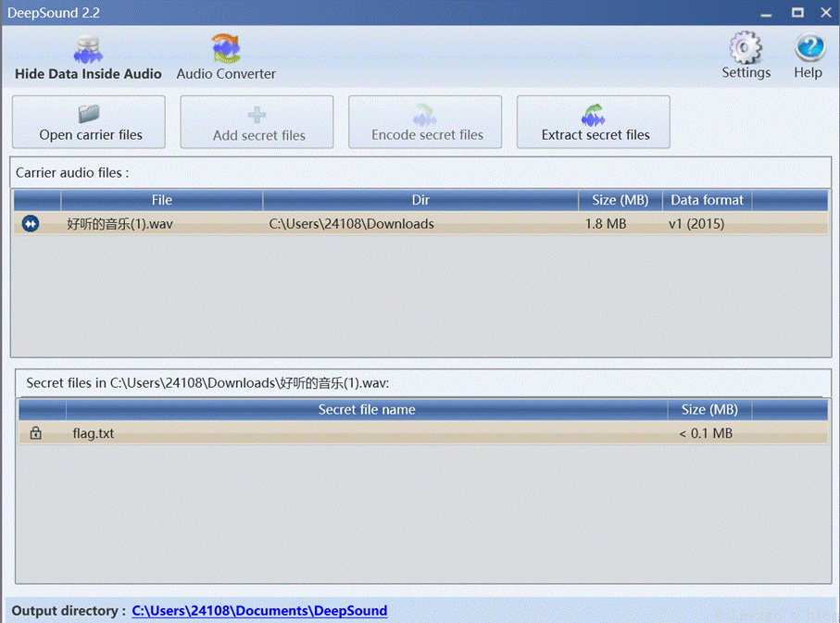840x623 pixels.
Task: Close the DeepSound 2.2 window
Action: [x=826, y=12]
